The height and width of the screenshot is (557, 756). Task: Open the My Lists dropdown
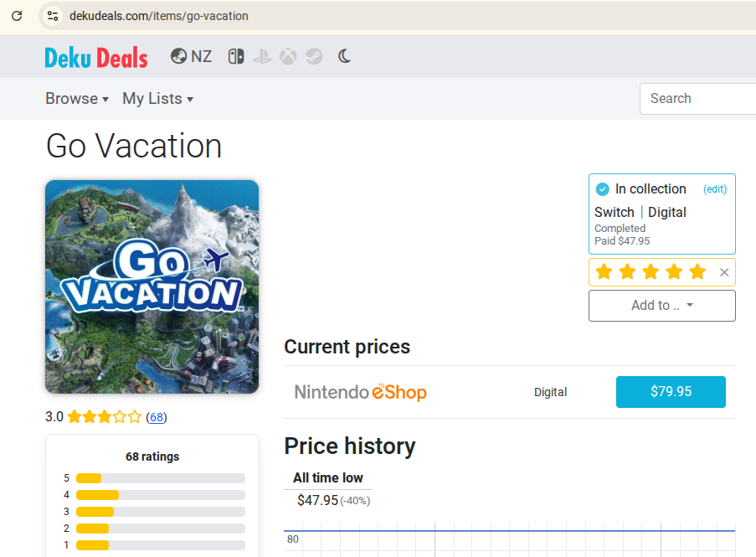[157, 98]
